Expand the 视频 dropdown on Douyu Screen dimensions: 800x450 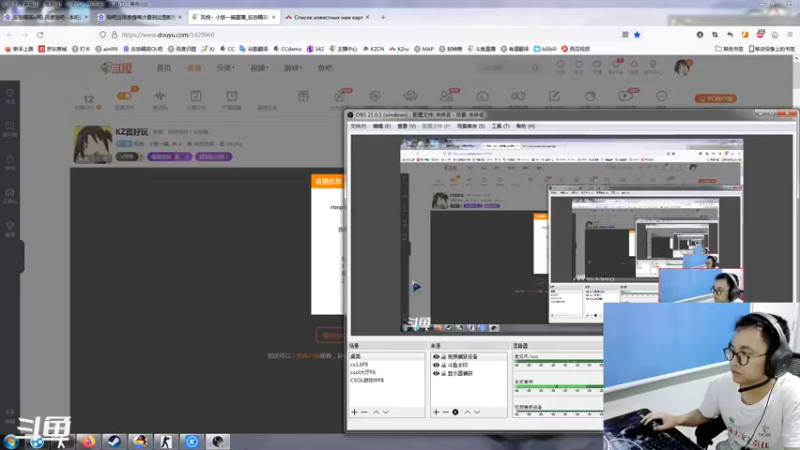tap(259, 68)
